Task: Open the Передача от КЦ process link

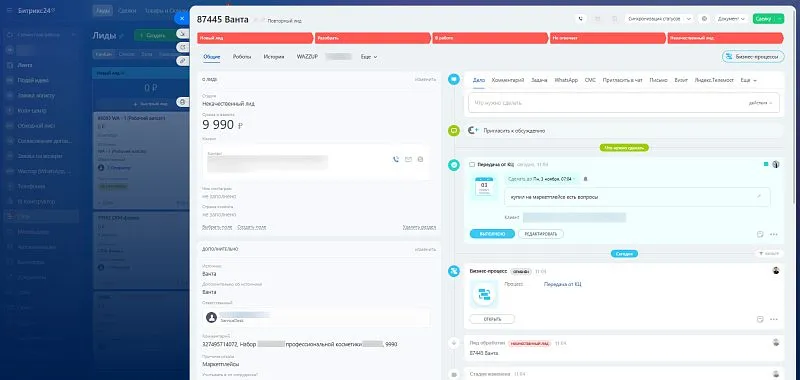Action: [x=562, y=284]
